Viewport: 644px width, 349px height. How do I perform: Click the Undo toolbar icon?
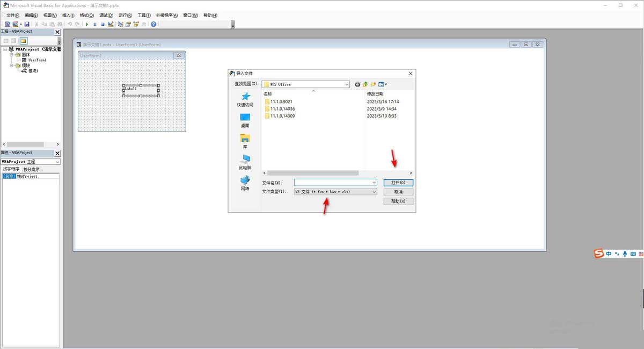click(69, 24)
